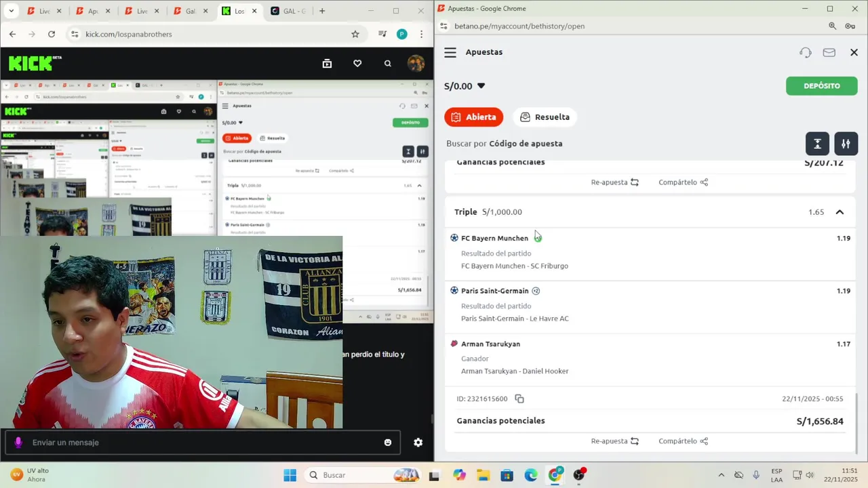View site info for betano.pe
Image resolution: width=868 pixels, height=488 pixels.
pyautogui.click(x=443, y=26)
